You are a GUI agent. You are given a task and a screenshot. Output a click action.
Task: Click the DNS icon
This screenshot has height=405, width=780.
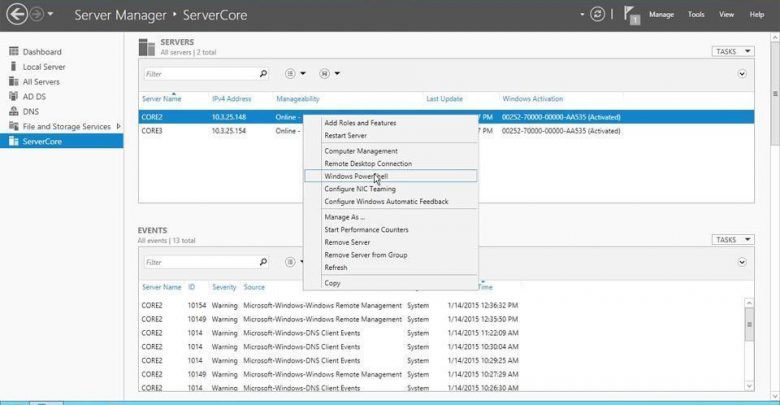pyautogui.click(x=13, y=111)
